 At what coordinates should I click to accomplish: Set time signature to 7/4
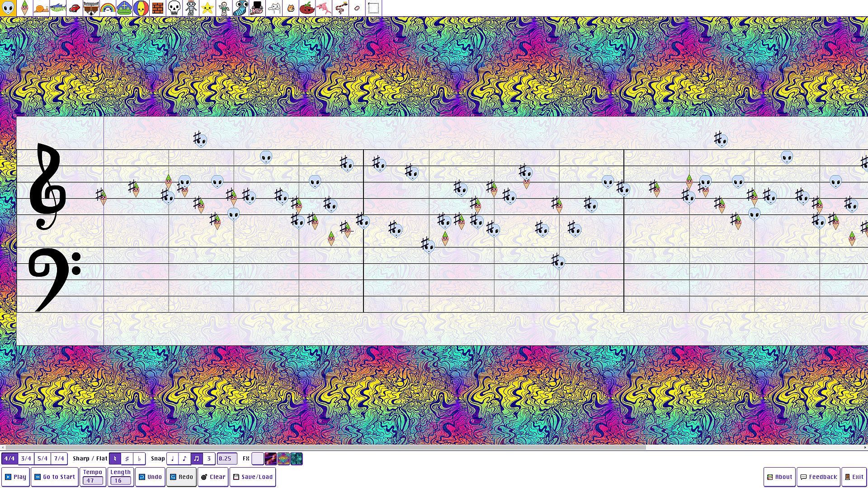pos(59,459)
